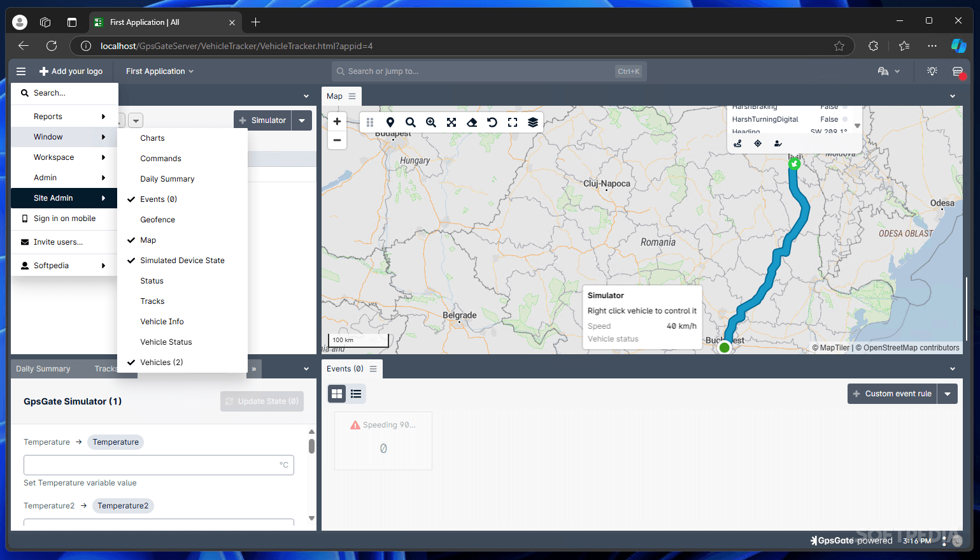
Task: Click the green route start dot near Bucharest
Action: pos(724,348)
